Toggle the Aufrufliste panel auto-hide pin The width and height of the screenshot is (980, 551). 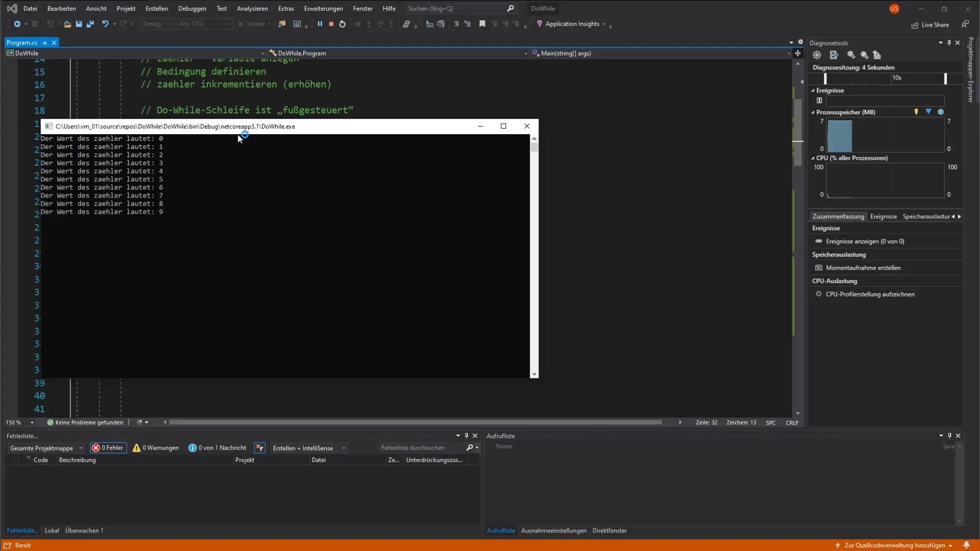[949, 436]
